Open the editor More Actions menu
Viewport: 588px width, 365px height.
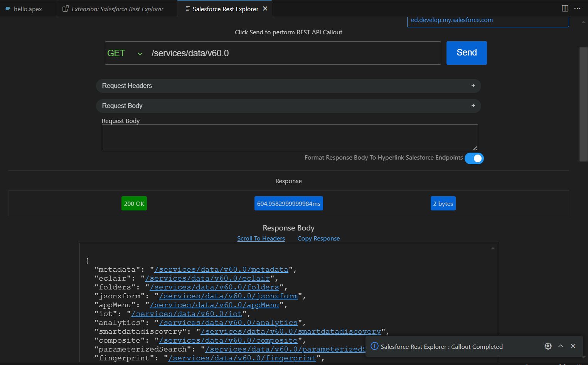coord(577,8)
